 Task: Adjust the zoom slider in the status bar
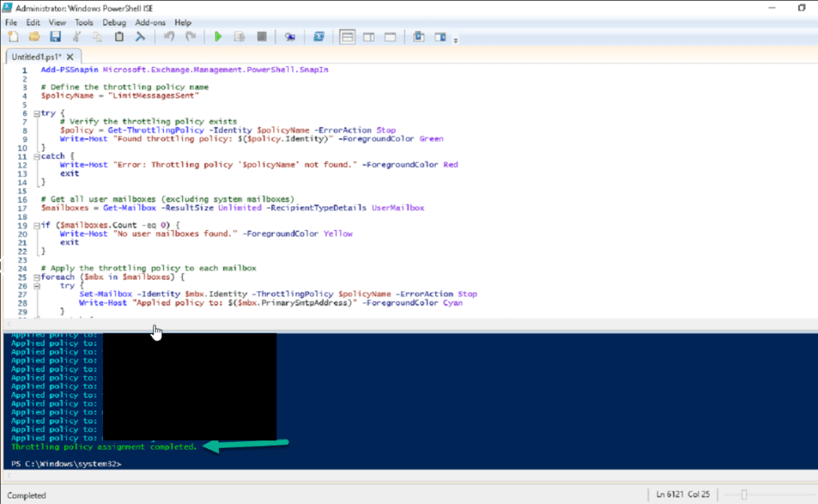pos(744,495)
